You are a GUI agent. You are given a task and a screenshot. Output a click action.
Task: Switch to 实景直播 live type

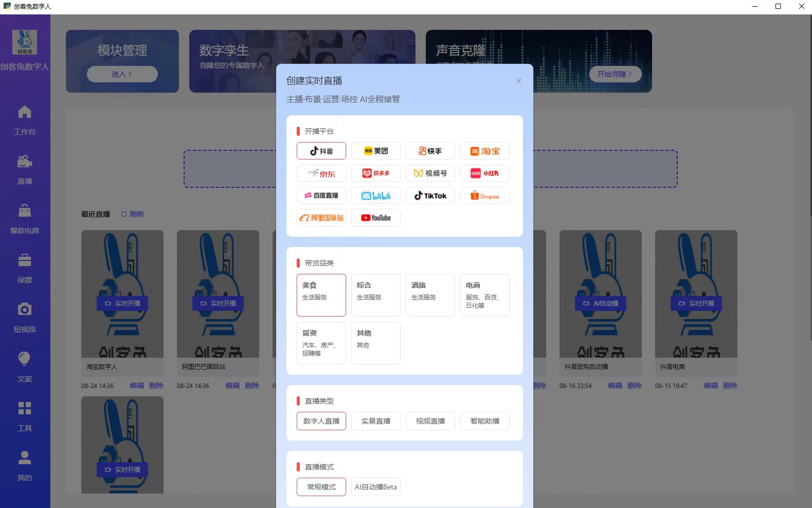tap(376, 421)
